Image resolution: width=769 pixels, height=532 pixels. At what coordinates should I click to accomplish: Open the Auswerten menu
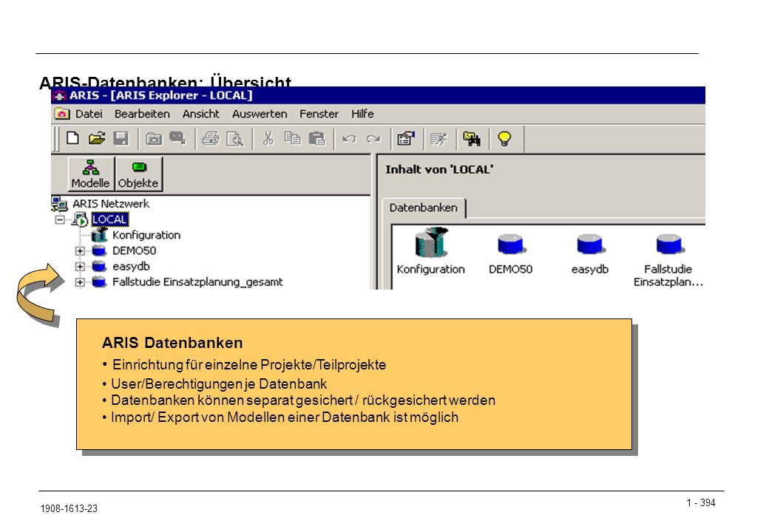coord(260,114)
